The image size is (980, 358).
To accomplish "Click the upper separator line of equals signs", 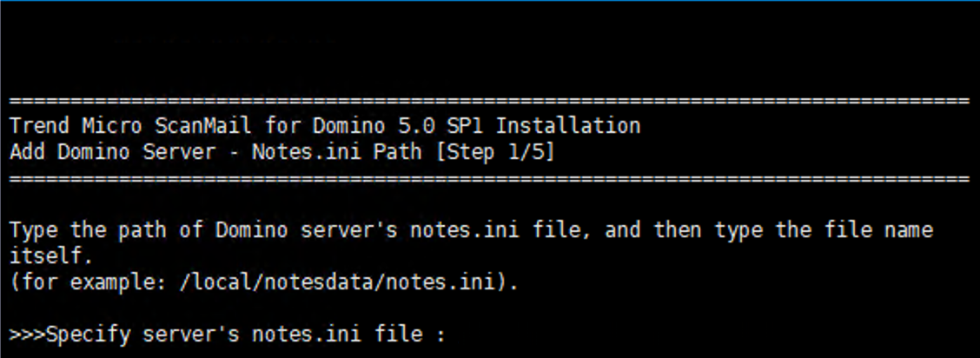I will click(x=489, y=102).
